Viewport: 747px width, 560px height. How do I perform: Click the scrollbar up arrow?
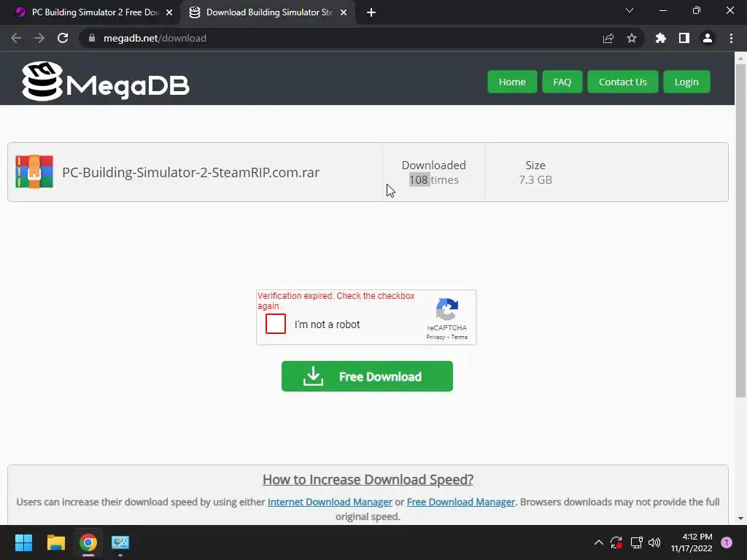[x=740, y=58]
